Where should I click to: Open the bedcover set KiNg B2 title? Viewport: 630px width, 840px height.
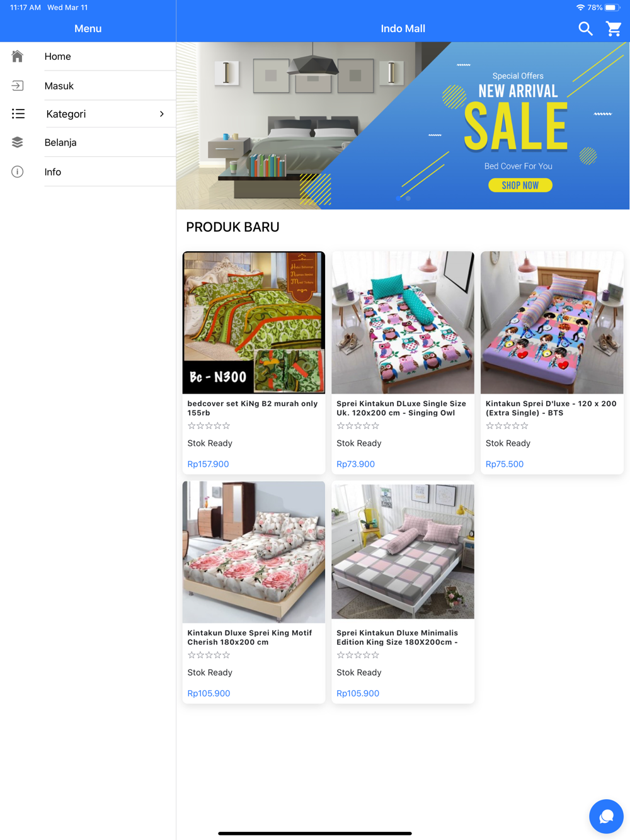(x=253, y=408)
